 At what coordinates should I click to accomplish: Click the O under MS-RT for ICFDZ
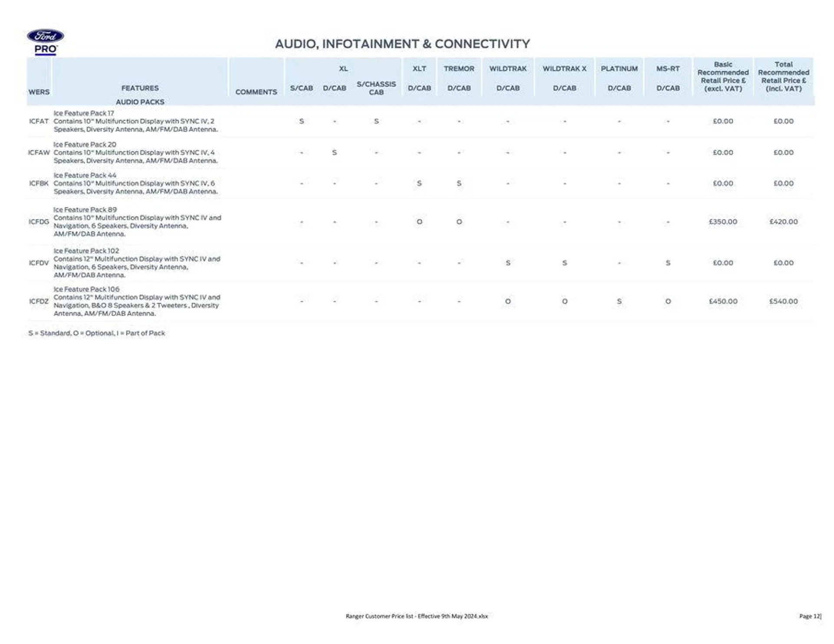pos(668,301)
